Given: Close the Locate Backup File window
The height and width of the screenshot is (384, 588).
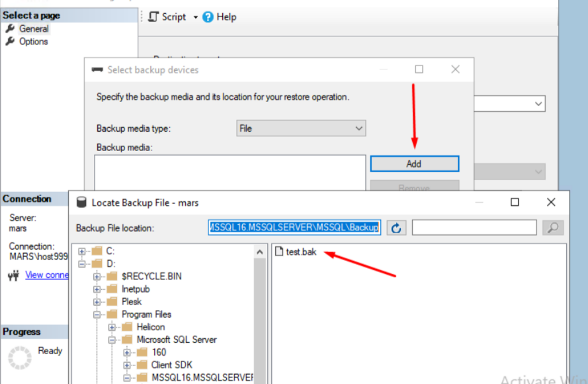Looking at the screenshot, I should [551, 203].
